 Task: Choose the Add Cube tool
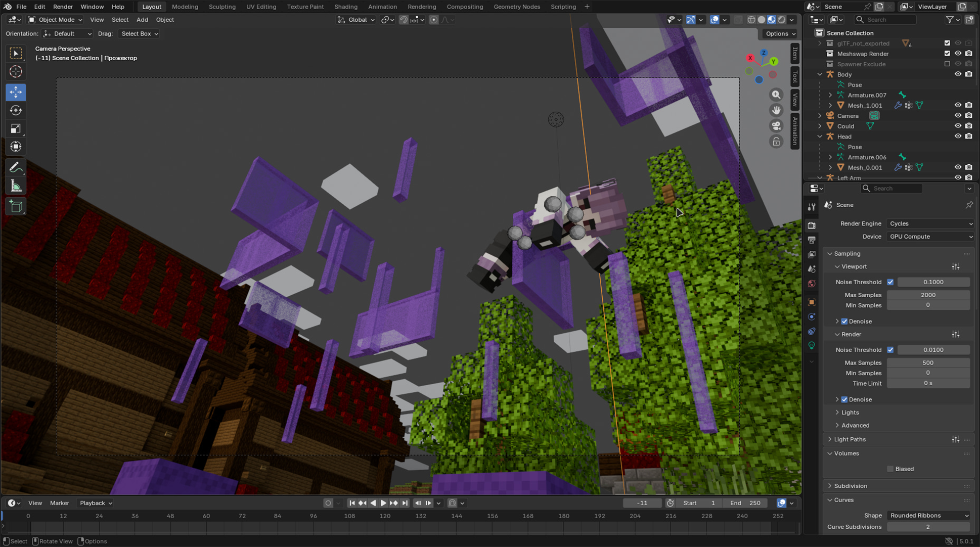click(x=16, y=206)
